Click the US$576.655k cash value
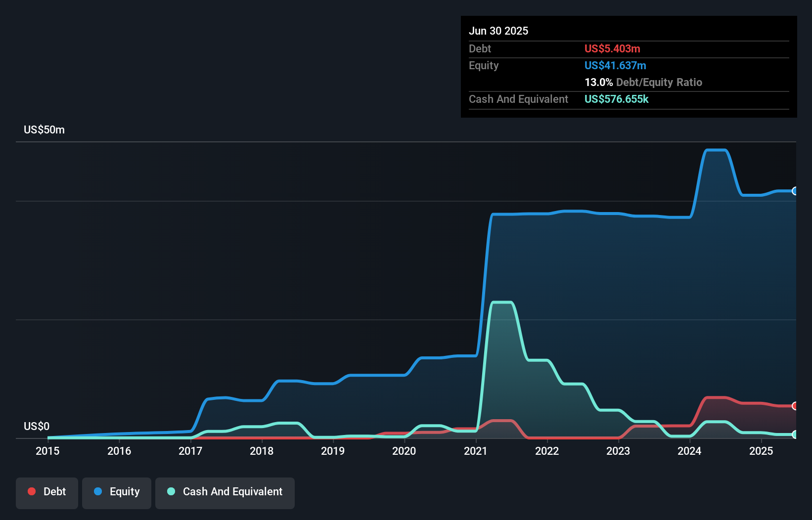 617,99
